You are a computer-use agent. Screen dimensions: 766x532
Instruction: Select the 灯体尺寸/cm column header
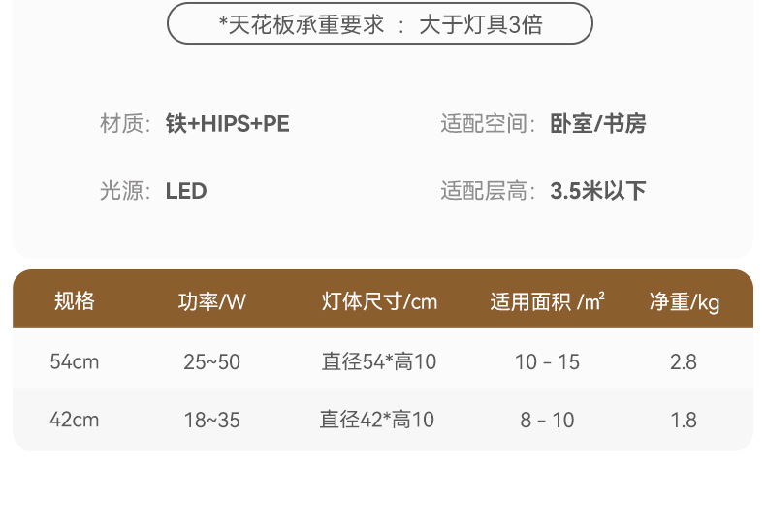click(x=379, y=301)
